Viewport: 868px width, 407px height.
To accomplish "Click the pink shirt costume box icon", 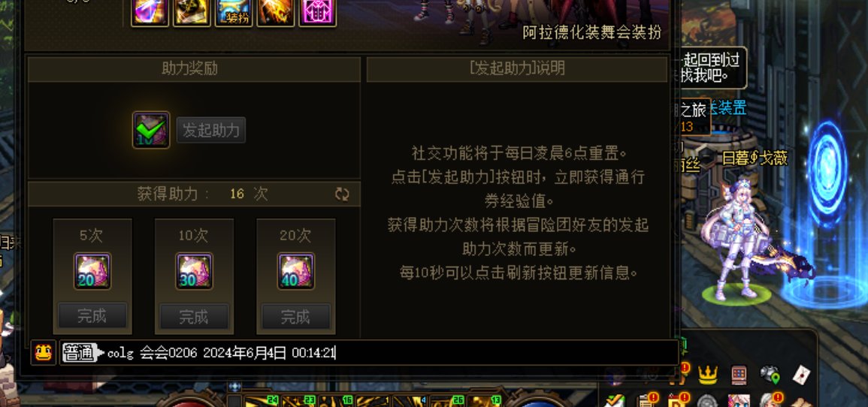I will [x=317, y=12].
